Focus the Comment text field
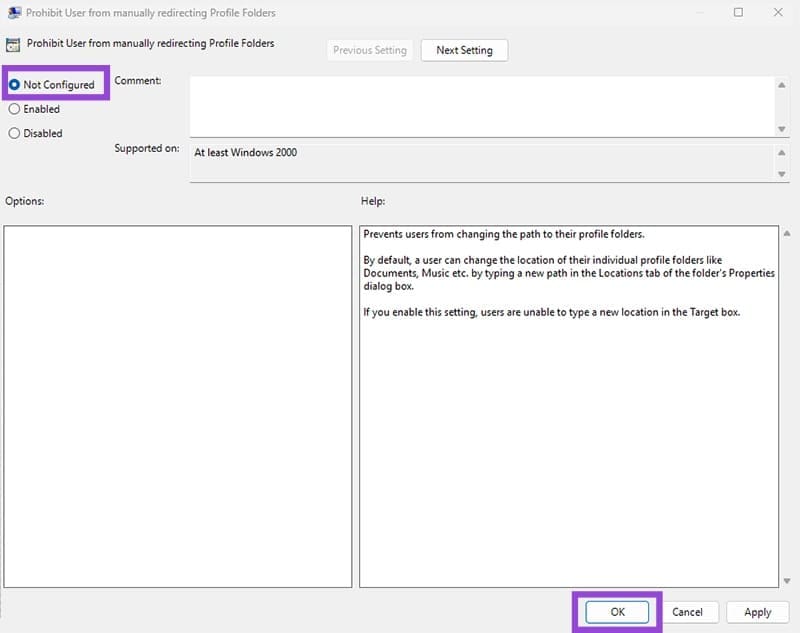The height and width of the screenshot is (633, 800). (480, 106)
